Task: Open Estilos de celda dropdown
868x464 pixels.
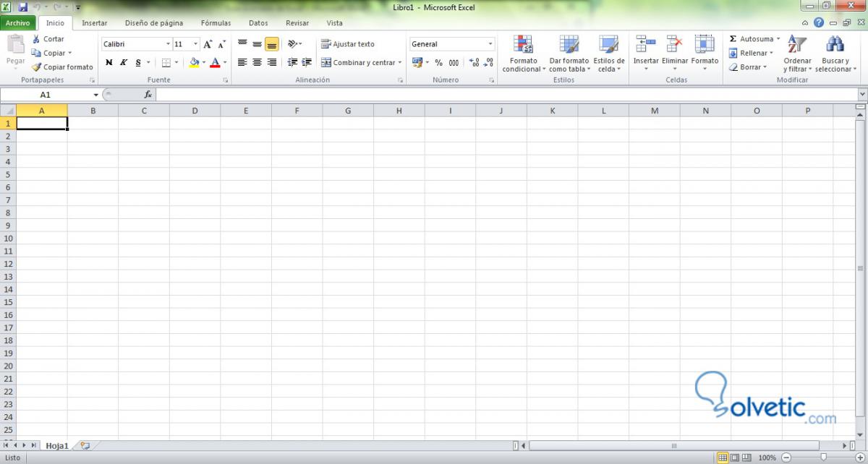Action: coord(609,54)
